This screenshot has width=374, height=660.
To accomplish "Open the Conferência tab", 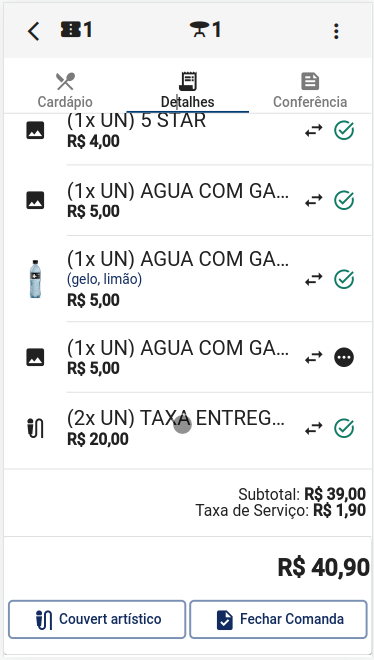I will pyautogui.click(x=310, y=90).
